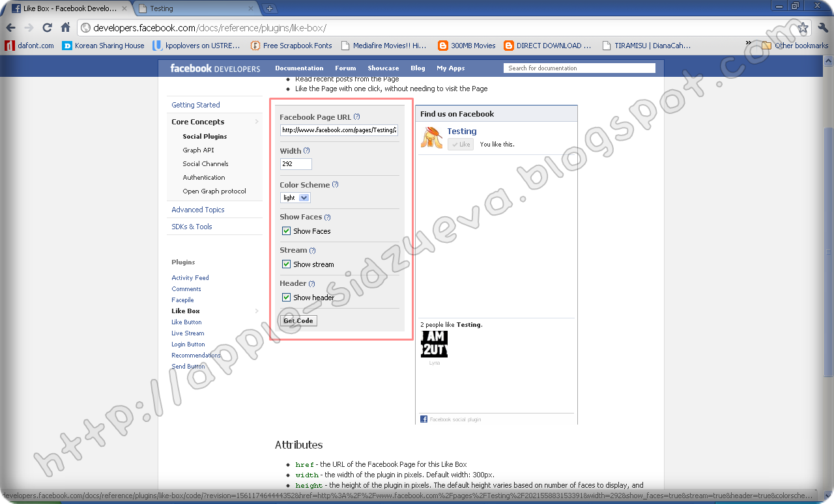Image resolution: width=834 pixels, height=504 pixels.
Task: Open kpoplovers on USTREAM bookmark
Action: pos(197,46)
